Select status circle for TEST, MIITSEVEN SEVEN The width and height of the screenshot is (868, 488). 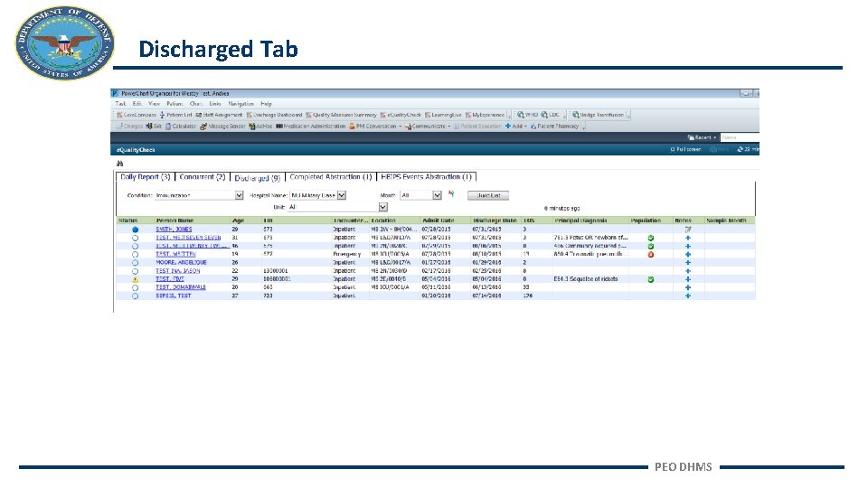[135, 238]
